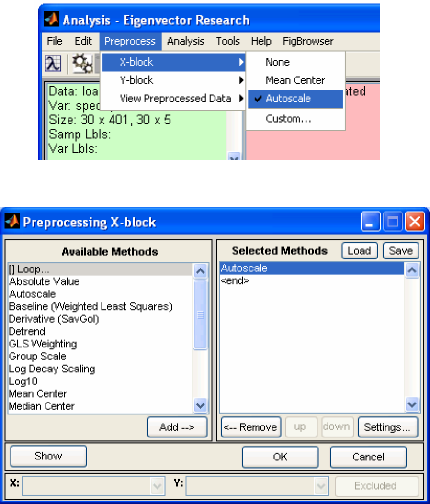Open the Edit menu

[x=83, y=41]
